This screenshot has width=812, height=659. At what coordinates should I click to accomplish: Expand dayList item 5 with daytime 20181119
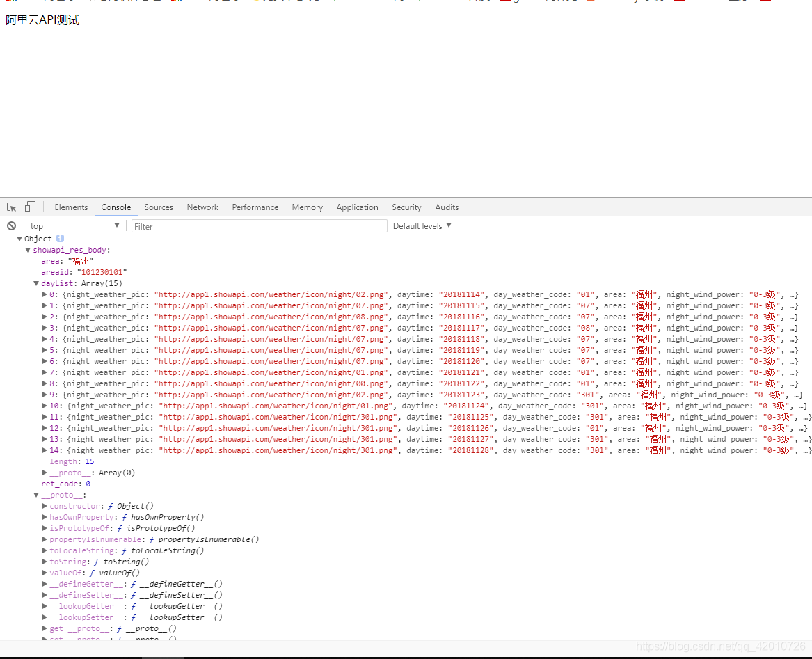click(x=45, y=350)
